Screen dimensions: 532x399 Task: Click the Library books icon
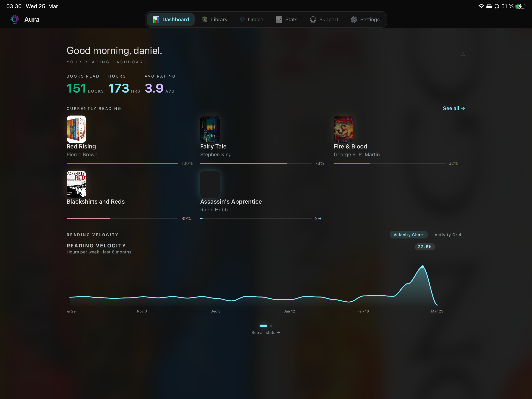[x=204, y=19]
